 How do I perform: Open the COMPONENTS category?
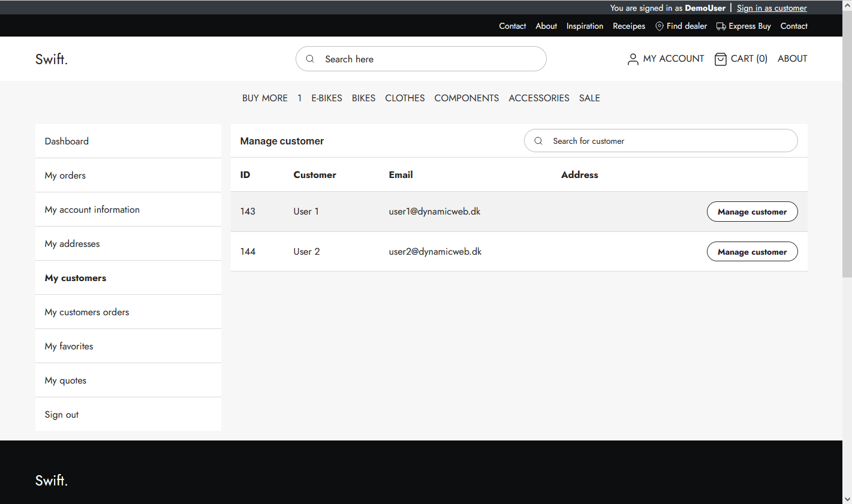466,98
